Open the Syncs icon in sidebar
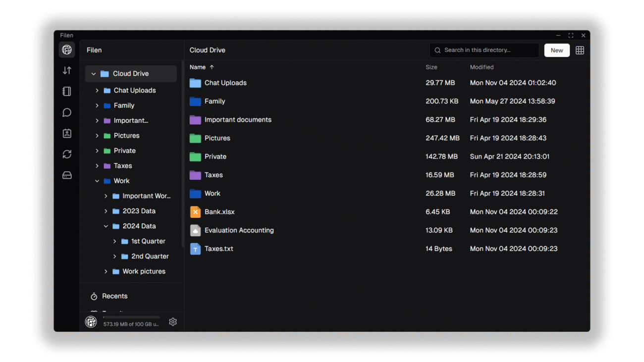The image size is (644, 362). pyautogui.click(x=67, y=155)
